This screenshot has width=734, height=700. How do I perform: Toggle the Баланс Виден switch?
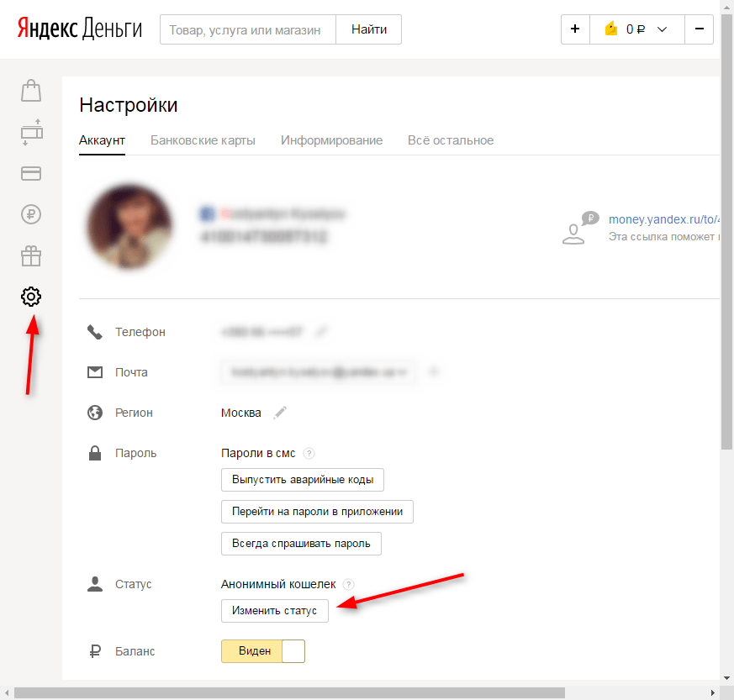pos(262,651)
